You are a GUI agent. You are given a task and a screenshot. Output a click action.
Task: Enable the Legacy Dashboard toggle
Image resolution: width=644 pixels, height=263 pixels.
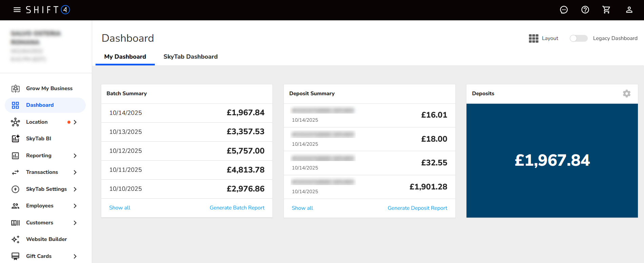pos(578,38)
